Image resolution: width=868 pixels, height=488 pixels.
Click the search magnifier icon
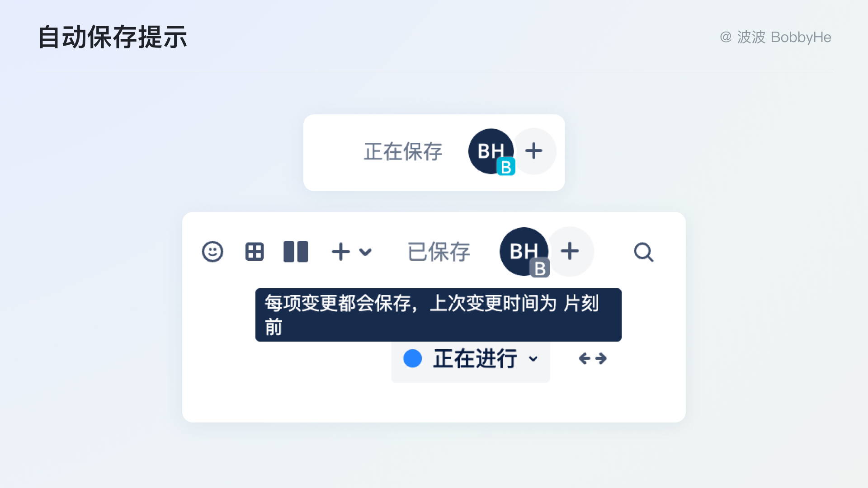tap(644, 252)
